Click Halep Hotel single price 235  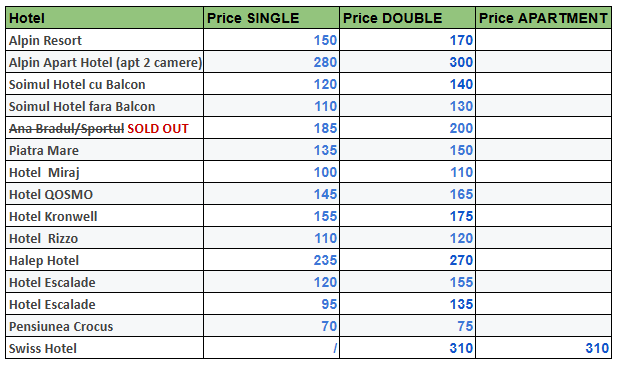point(325,260)
